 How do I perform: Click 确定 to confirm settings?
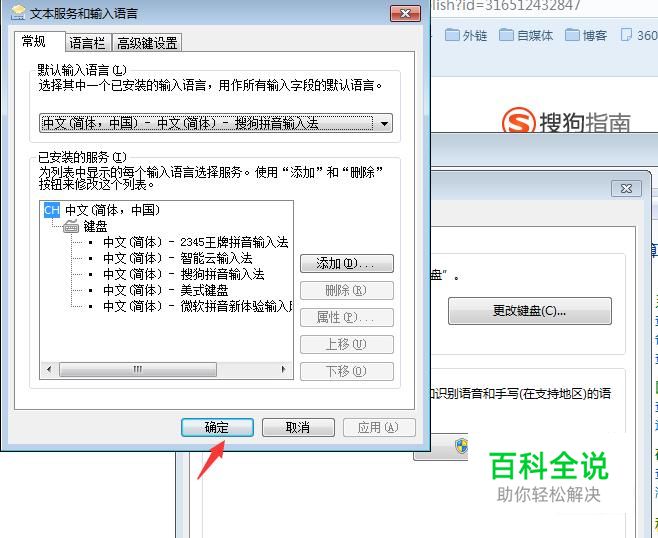pos(217,427)
